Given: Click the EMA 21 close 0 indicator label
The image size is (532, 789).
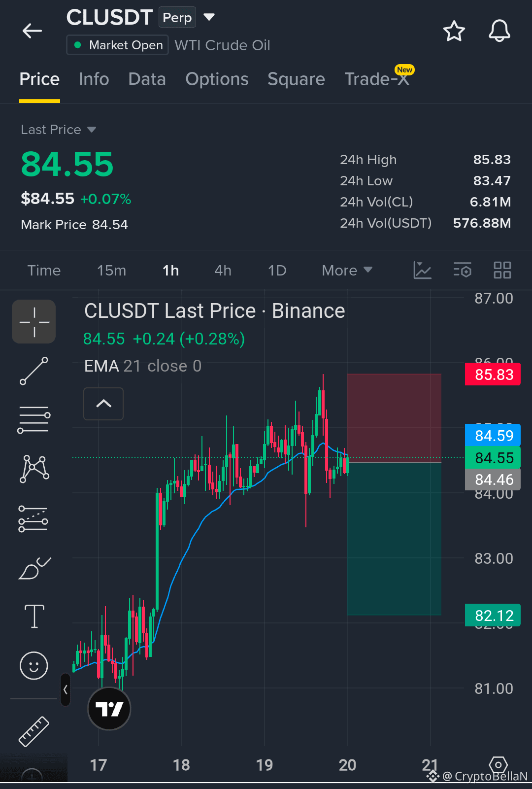Looking at the screenshot, I should 143,366.
